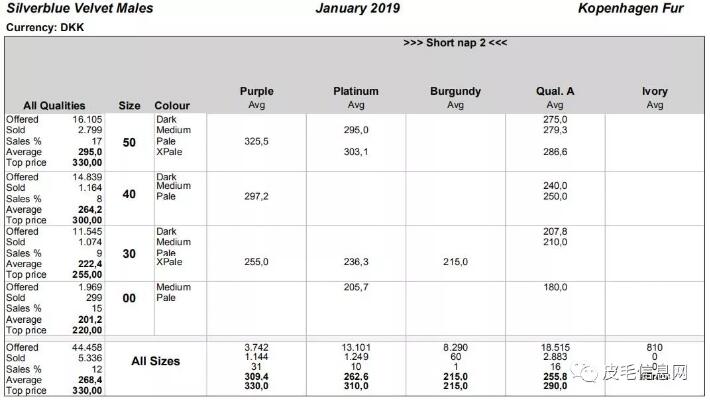Click the All Qualities column header
This screenshot has width=710, height=400.
coord(54,106)
